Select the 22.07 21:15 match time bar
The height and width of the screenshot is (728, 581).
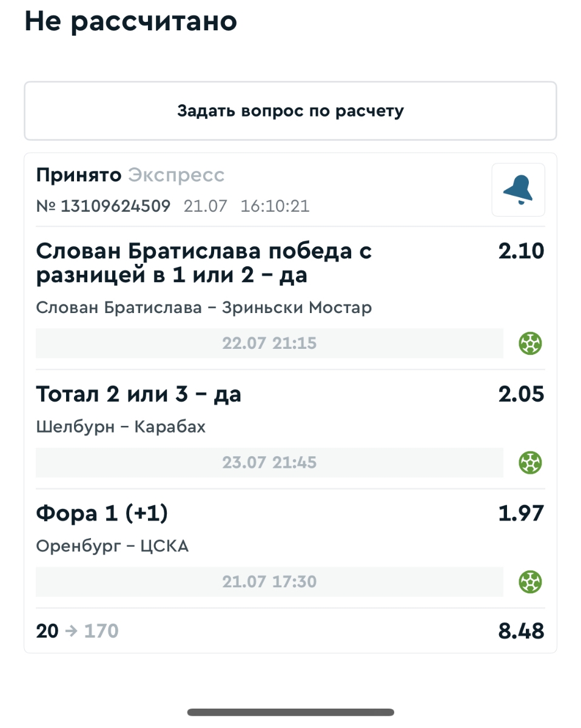[269, 343]
